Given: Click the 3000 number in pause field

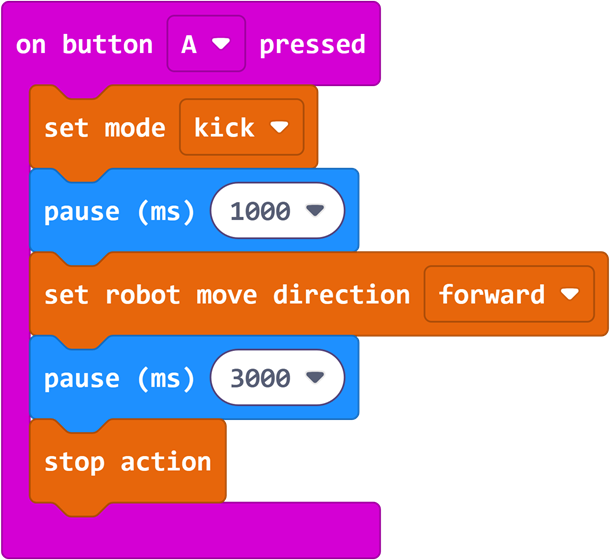Looking at the screenshot, I should pyautogui.click(x=260, y=379).
